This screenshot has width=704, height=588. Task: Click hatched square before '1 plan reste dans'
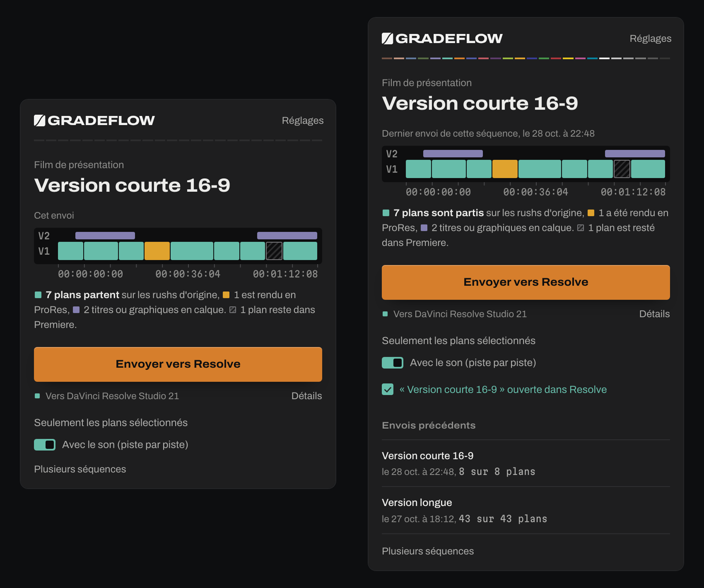click(x=233, y=310)
